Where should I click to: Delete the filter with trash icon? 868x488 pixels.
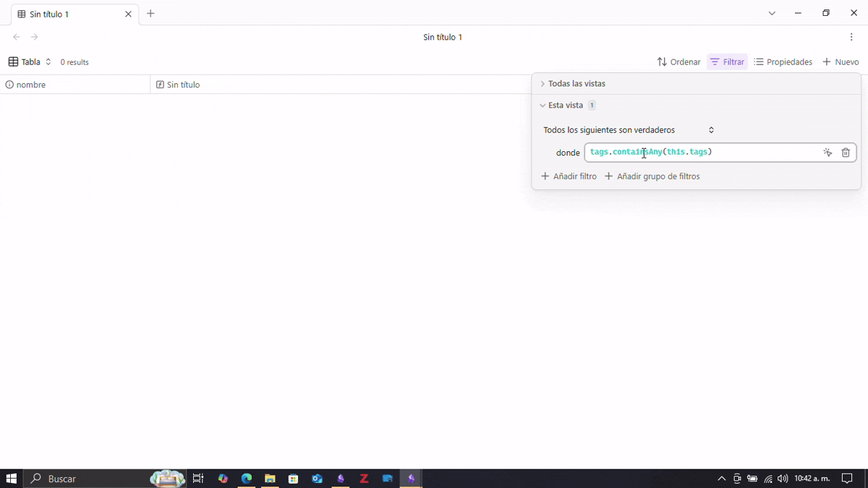(846, 153)
